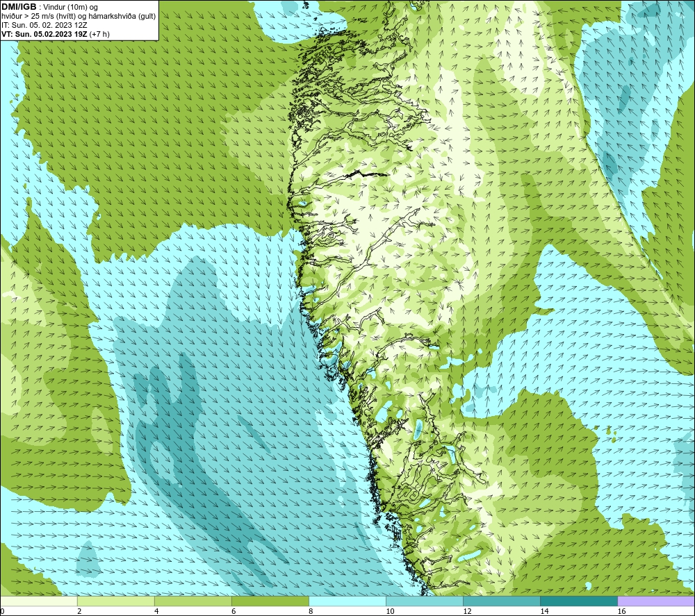Select the palest 0–2 m/s legend swatch

point(39,601)
